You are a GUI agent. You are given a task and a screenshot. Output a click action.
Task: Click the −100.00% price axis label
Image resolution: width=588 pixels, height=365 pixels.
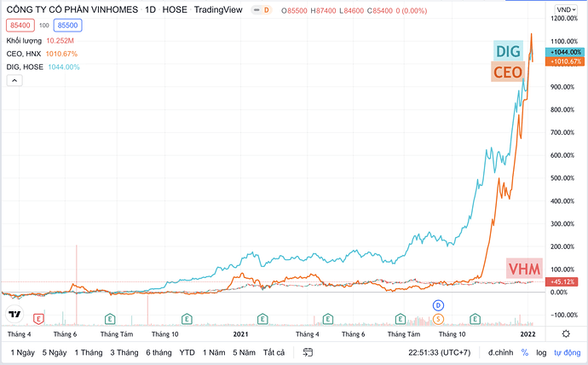pos(564,315)
